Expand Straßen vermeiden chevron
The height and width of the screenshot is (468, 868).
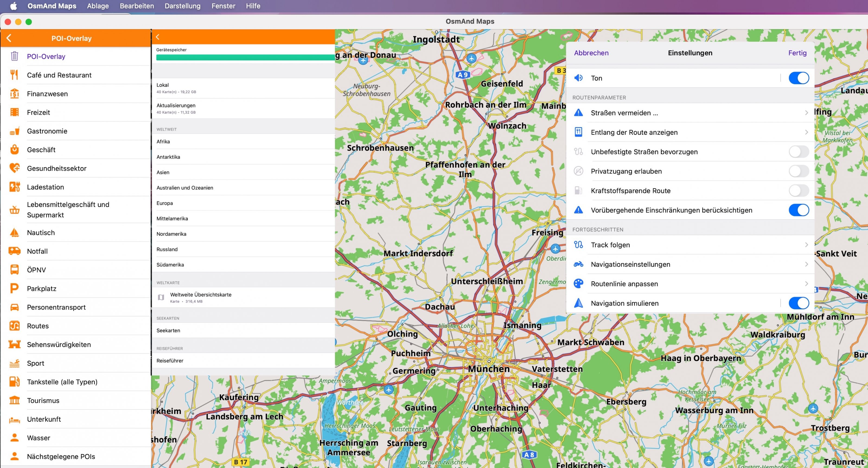click(x=806, y=113)
